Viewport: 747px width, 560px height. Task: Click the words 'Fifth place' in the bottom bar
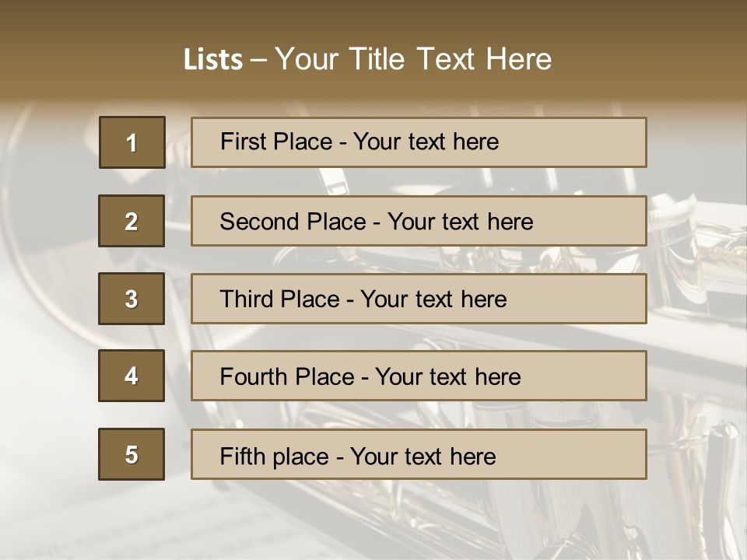pos(275,456)
